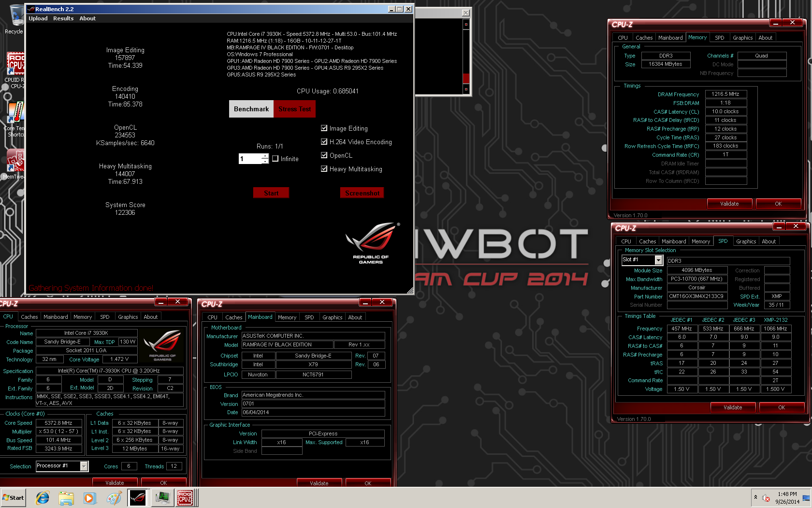Image resolution: width=812 pixels, height=508 pixels.
Task: Click OK in the CPU tab window
Action: (x=163, y=482)
